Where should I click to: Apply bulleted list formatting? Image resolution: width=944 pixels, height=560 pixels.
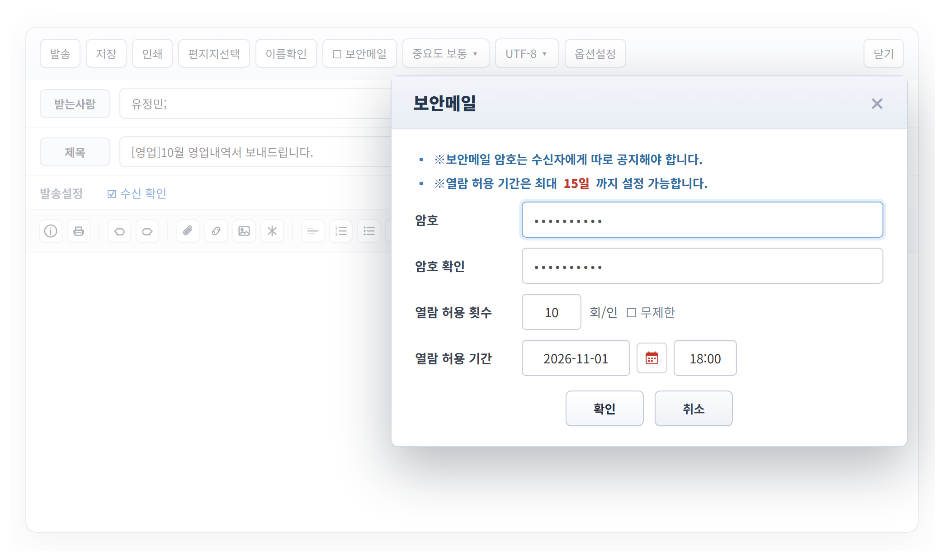click(x=369, y=231)
